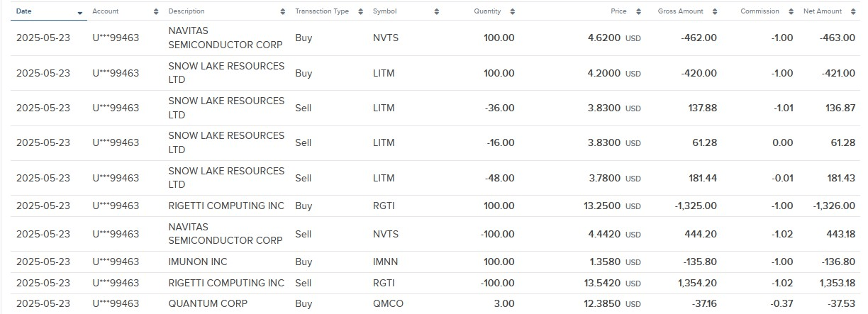Click the Description column header text
868x314 pixels.
click(x=187, y=11)
